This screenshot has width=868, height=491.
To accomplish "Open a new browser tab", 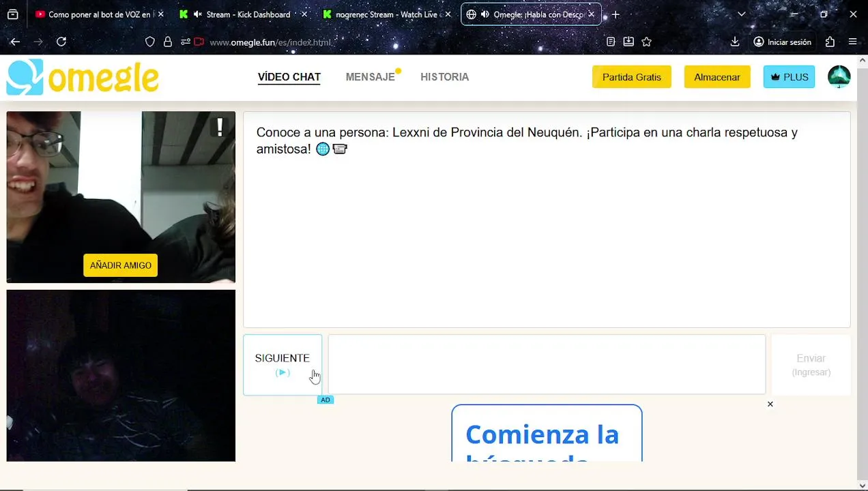I will click(x=616, y=14).
